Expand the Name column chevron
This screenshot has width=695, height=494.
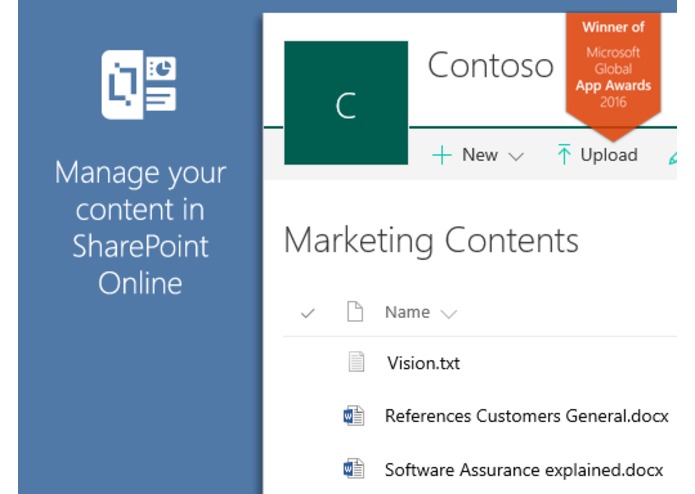pyautogui.click(x=449, y=314)
